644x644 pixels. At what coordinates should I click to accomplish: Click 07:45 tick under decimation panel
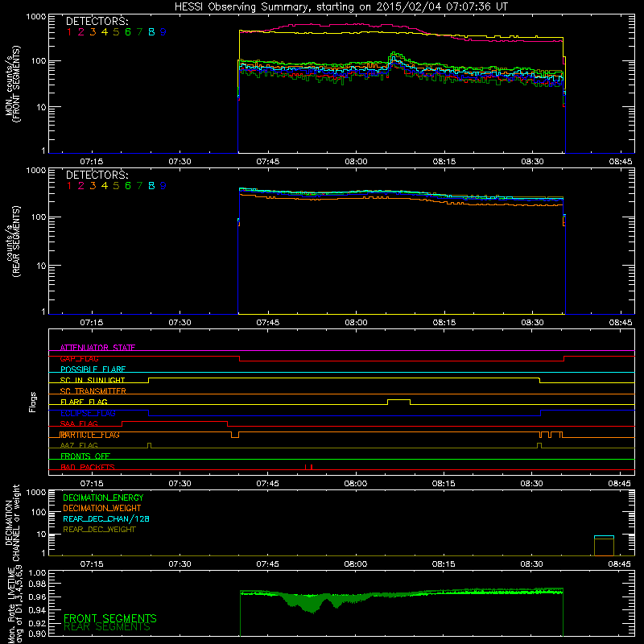[268, 564]
